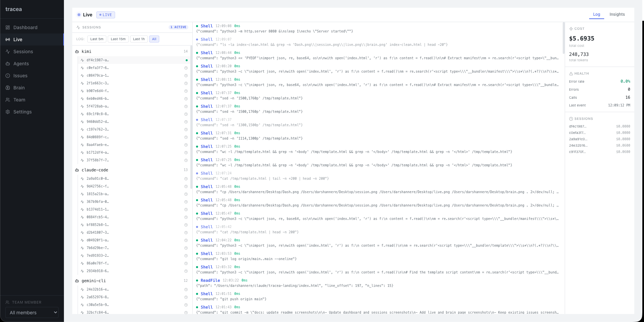644x322 pixels.
Task: Click the claude-code agent robot icon
Action: (x=77, y=170)
